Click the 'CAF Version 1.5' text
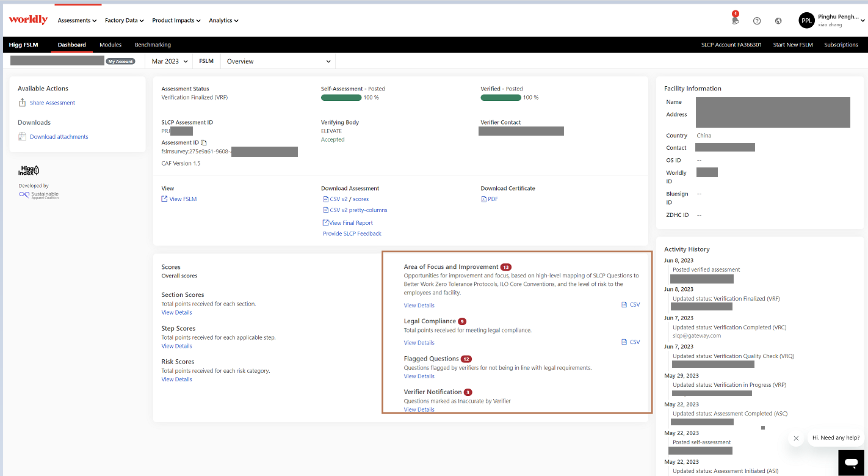This screenshot has width=868, height=476. pos(181,163)
